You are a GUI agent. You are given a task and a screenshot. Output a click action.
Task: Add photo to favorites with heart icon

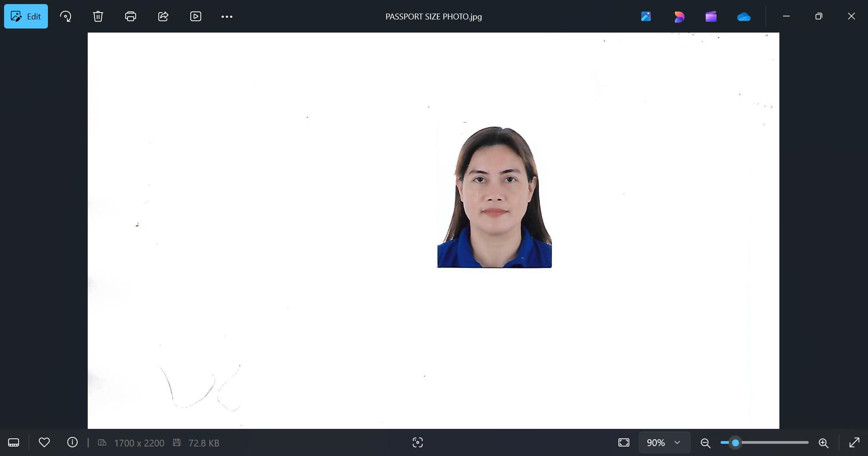[44, 442]
